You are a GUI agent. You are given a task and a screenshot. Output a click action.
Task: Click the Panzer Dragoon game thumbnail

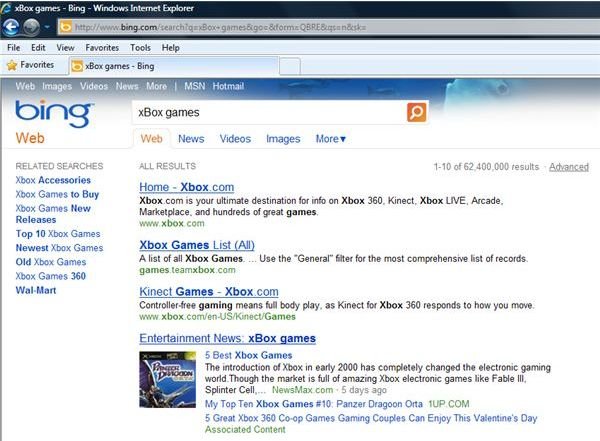(168, 379)
